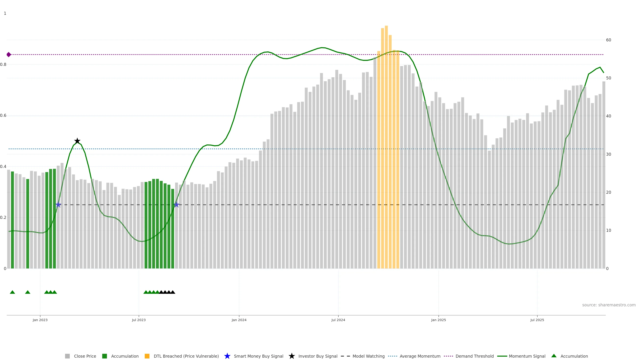Click the black star icon in legend
The image size is (644, 362).
click(291, 356)
